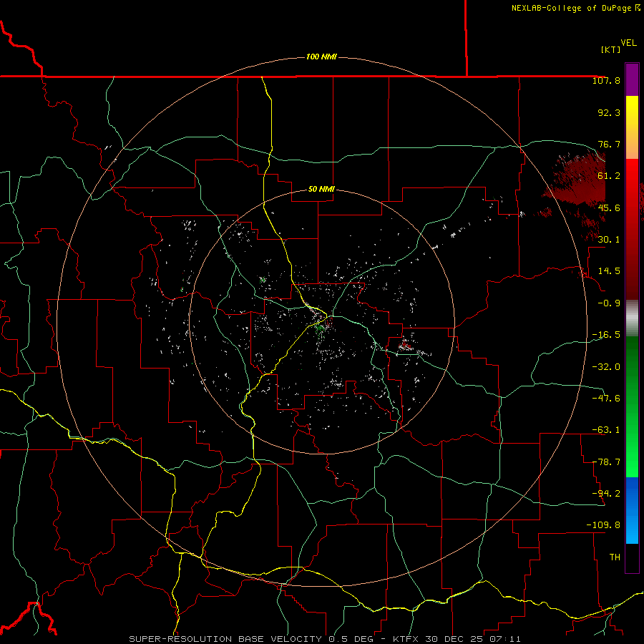Screen dimensions: 644x644
Task: Pick the purple segment of the velocity scale
Action: [x=632, y=79]
